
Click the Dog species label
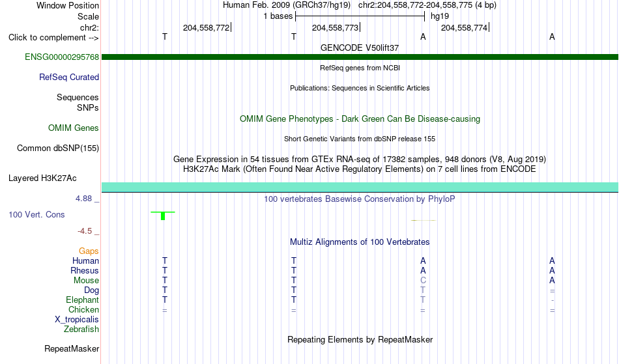(x=92, y=290)
